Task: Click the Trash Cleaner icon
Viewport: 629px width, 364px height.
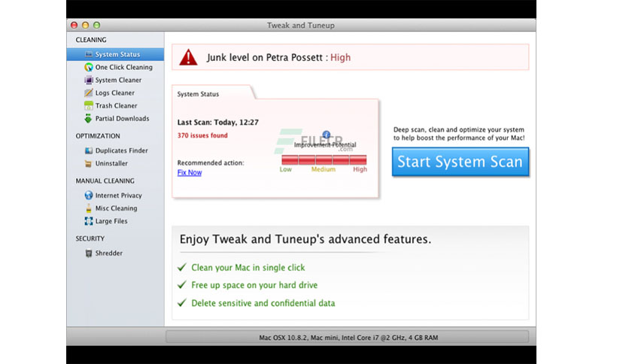Action: click(89, 105)
